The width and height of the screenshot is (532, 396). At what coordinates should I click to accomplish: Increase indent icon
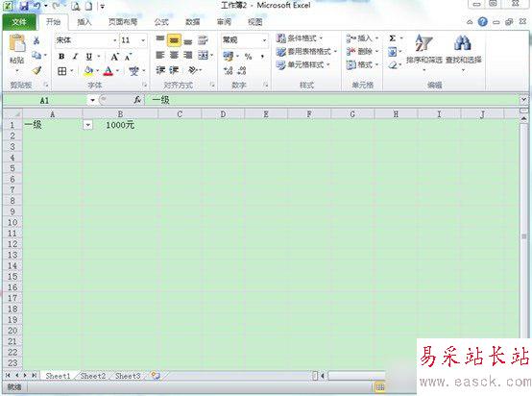point(174,70)
